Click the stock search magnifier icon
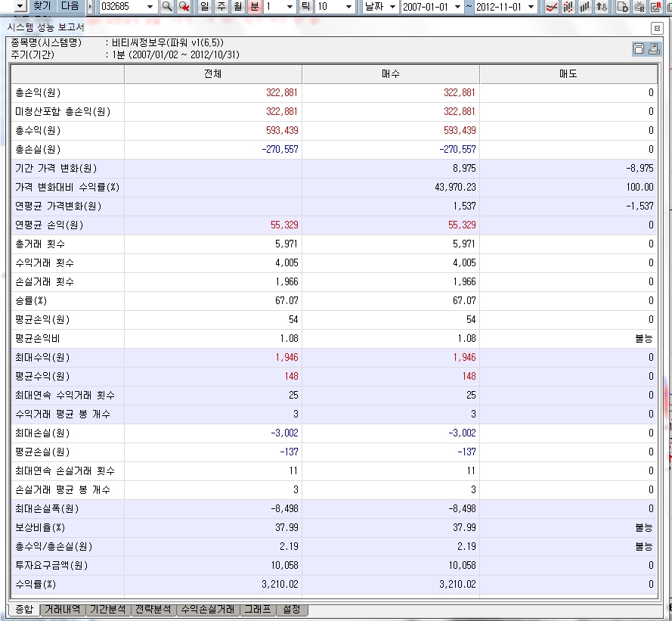672x621 pixels. 167,7
